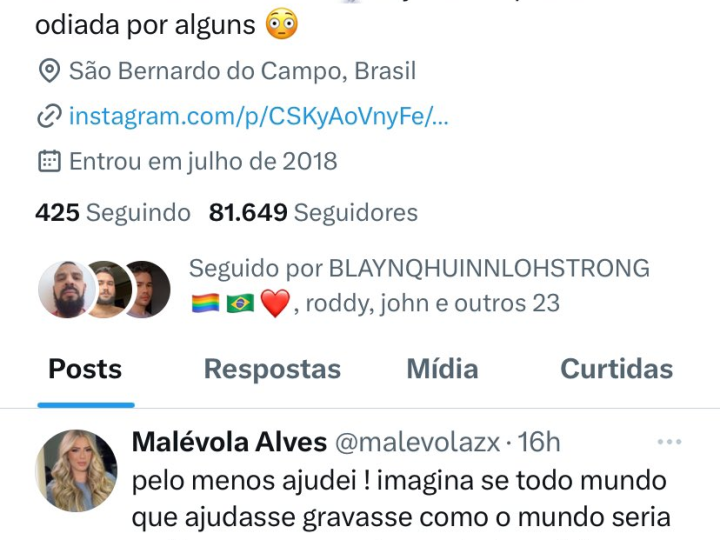View the 81.649 Seguidores list
This screenshot has width=720, height=540.
[313, 213]
